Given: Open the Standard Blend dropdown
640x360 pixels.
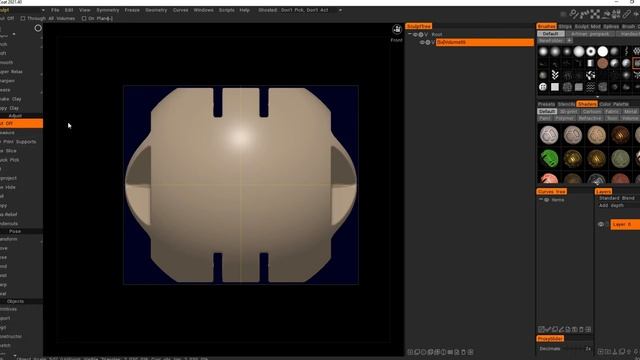Looking at the screenshot, I should pyautogui.click(x=618, y=198).
